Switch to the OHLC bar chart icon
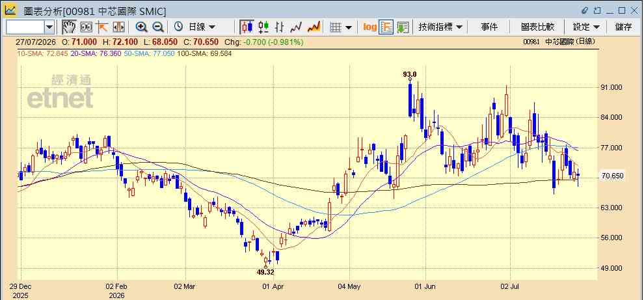 pos(280,27)
